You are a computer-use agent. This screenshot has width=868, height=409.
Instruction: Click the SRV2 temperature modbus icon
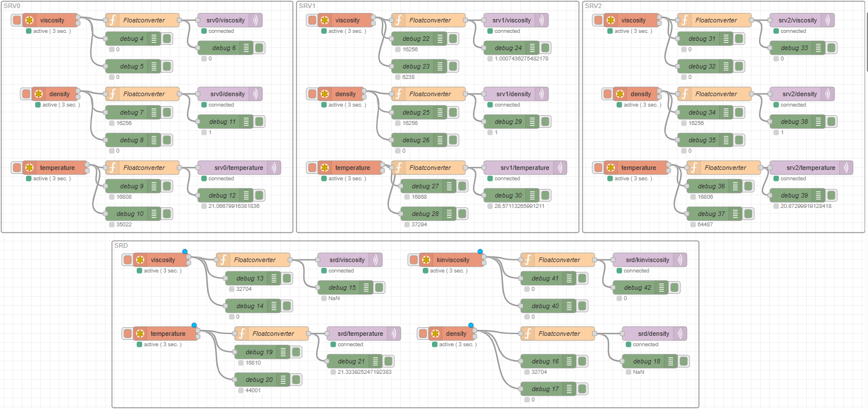tap(611, 168)
